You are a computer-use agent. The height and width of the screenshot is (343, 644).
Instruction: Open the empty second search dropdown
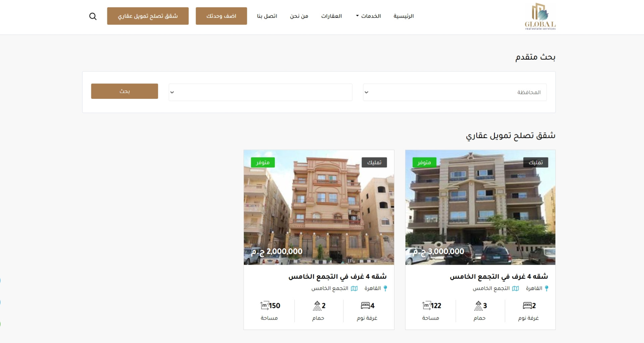[x=260, y=92]
